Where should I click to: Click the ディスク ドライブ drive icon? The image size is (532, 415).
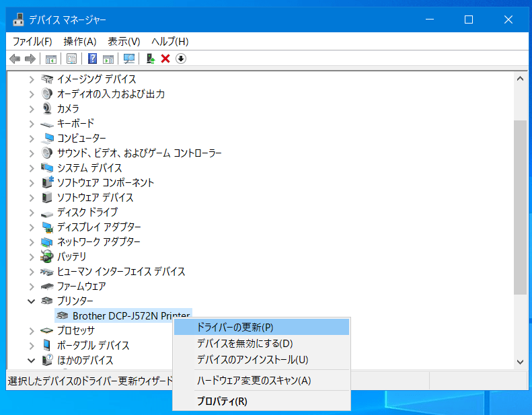(x=47, y=215)
